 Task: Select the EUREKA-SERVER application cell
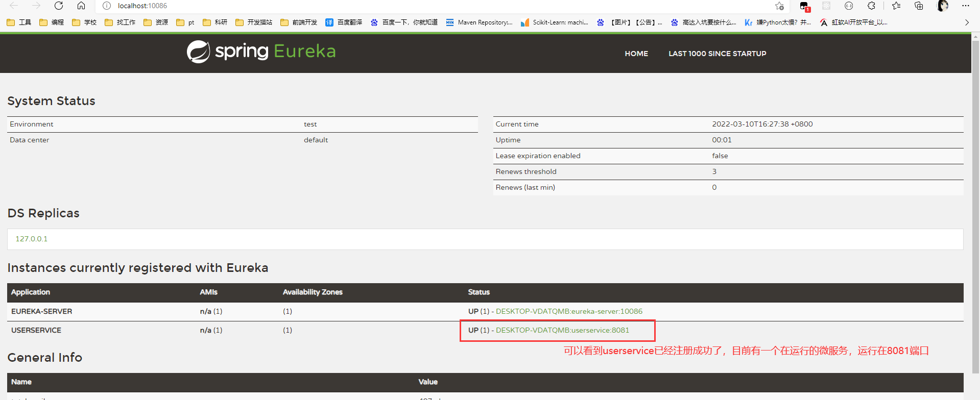click(41, 311)
